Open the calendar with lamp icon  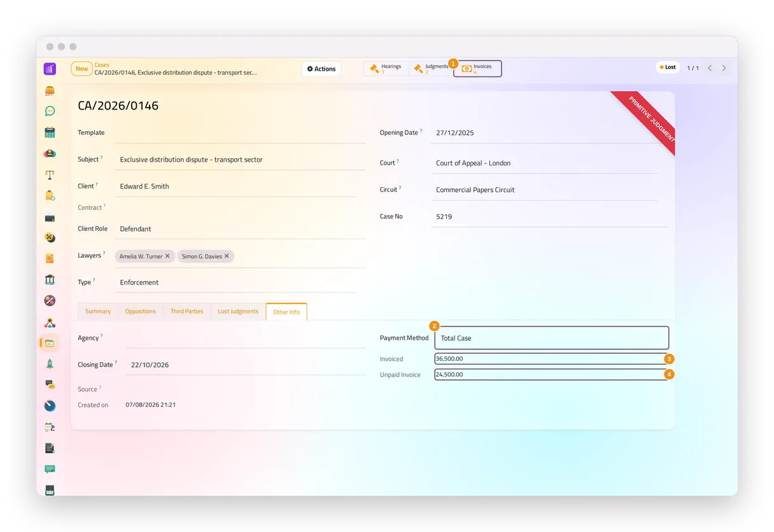pyautogui.click(x=50, y=427)
